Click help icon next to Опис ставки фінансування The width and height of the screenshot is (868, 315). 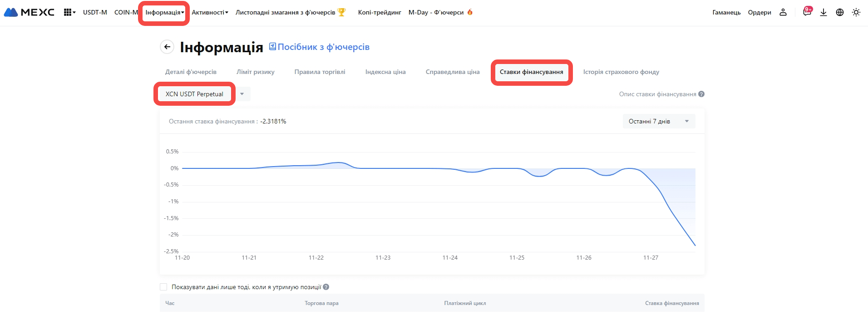[701, 94]
